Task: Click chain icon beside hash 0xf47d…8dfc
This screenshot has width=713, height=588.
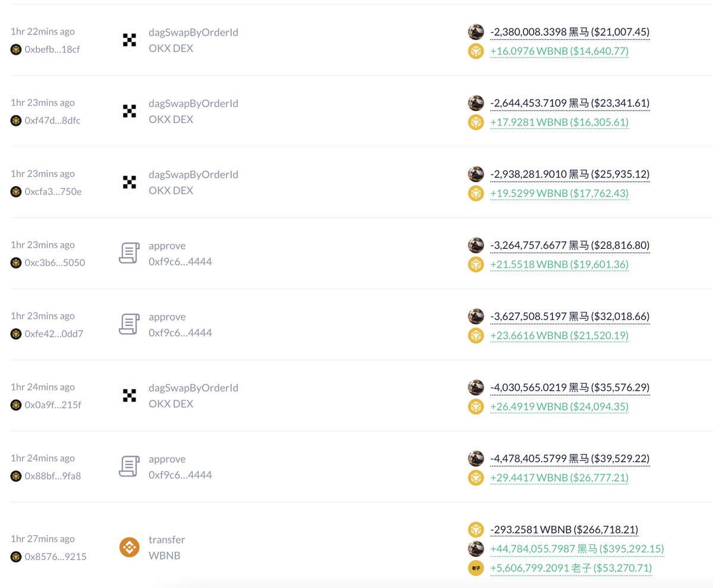Action: 16,121
